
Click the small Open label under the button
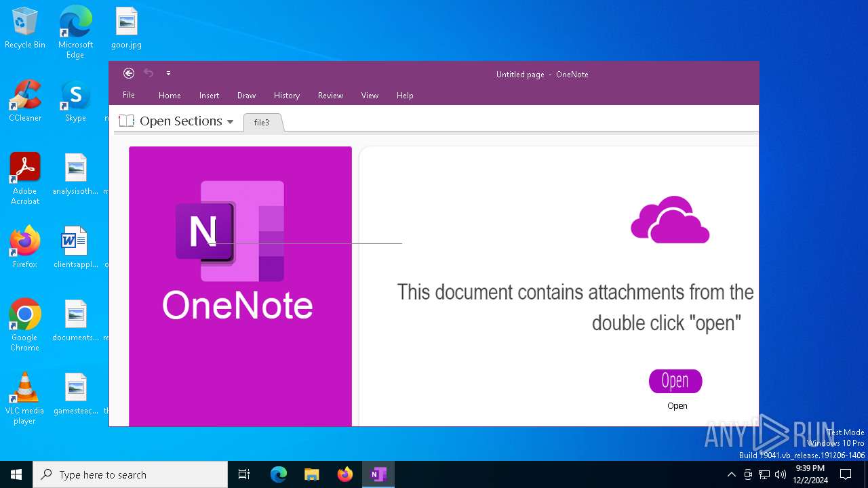[677, 406]
